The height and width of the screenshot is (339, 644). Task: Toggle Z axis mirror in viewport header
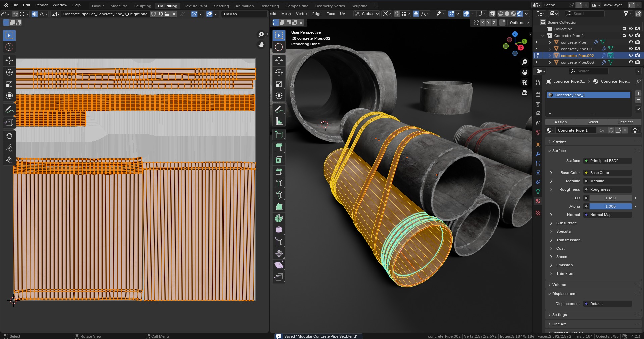[x=494, y=23]
